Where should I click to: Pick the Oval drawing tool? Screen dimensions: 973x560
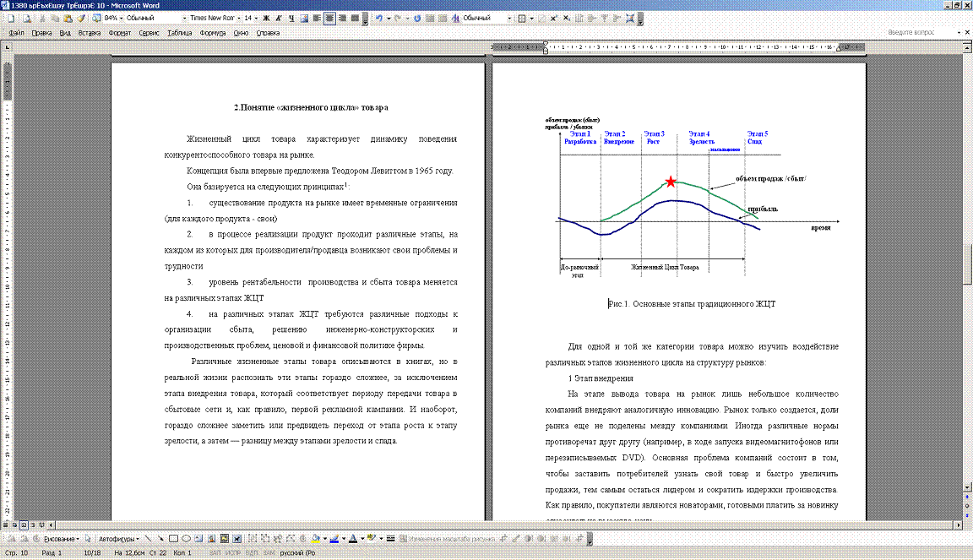pyautogui.click(x=186, y=538)
